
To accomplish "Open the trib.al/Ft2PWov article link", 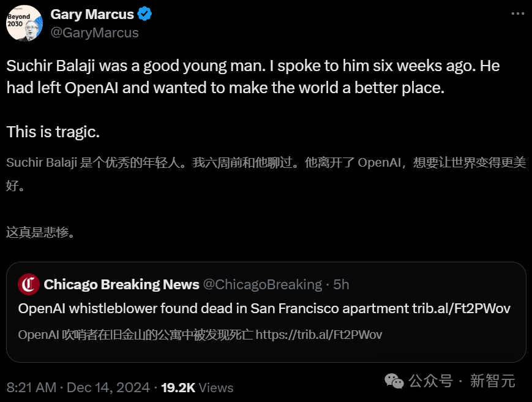I will (461, 308).
